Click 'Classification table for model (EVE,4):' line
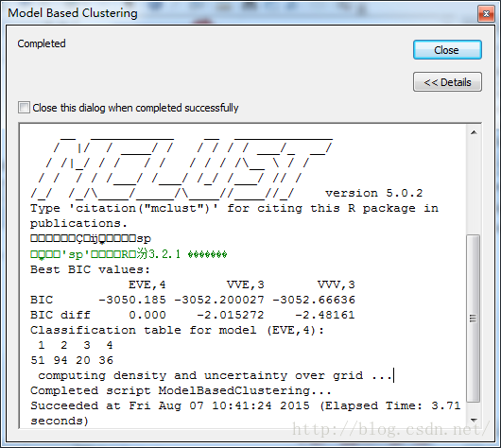The width and height of the screenshot is (501, 448). click(x=178, y=330)
